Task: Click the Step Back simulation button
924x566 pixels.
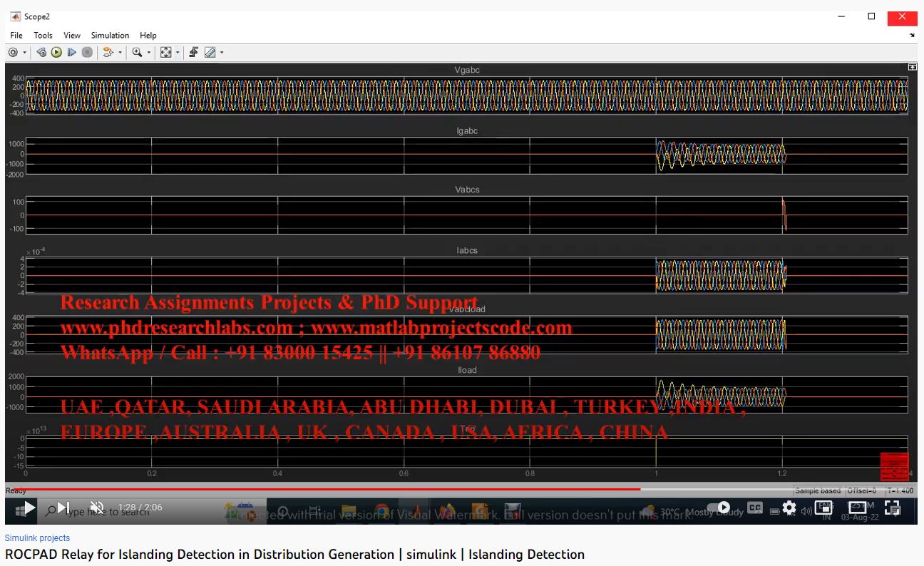Action: point(41,52)
